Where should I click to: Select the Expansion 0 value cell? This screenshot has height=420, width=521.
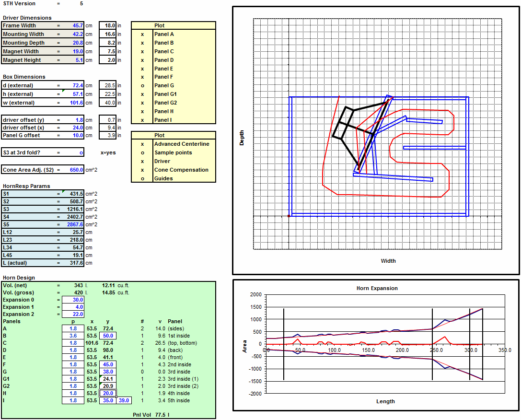coord(73,300)
